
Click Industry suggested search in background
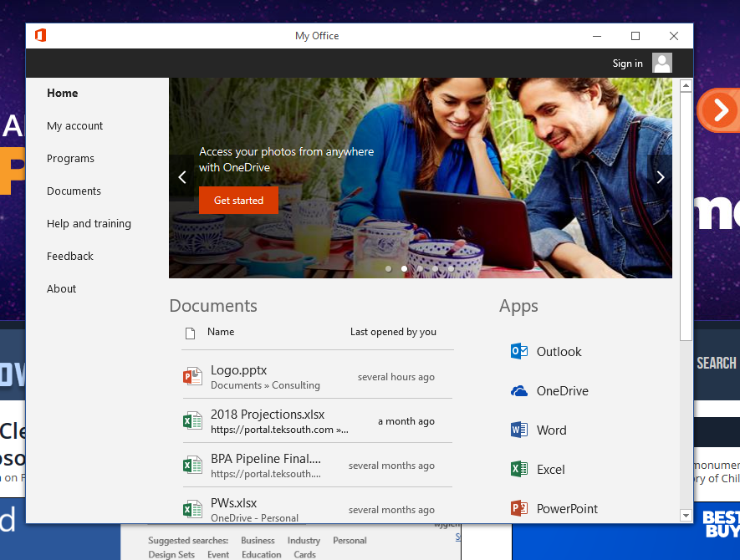click(x=304, y=540)
